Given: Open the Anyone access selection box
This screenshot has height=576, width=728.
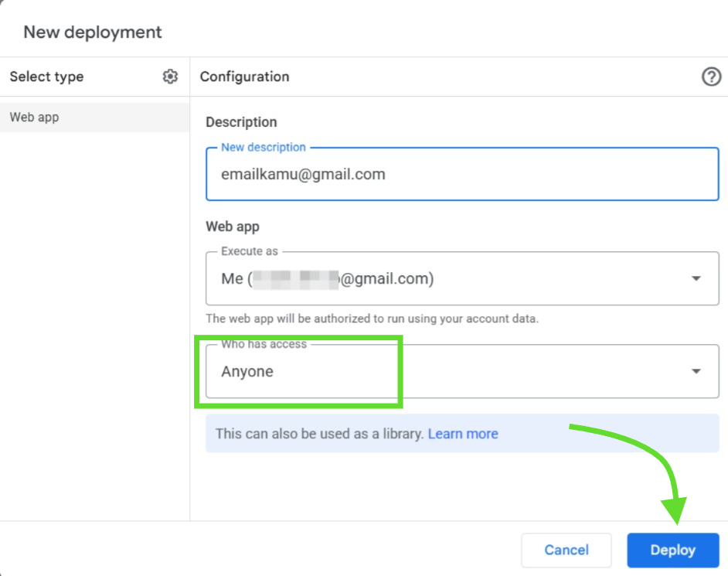Looking at the screenshot, I should [x=462, y=370].
